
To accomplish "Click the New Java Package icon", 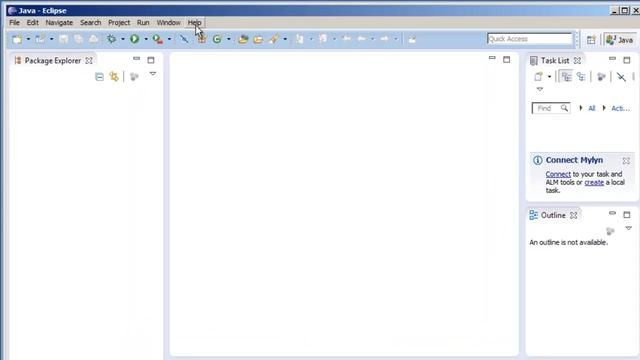I will pos(202,39).
